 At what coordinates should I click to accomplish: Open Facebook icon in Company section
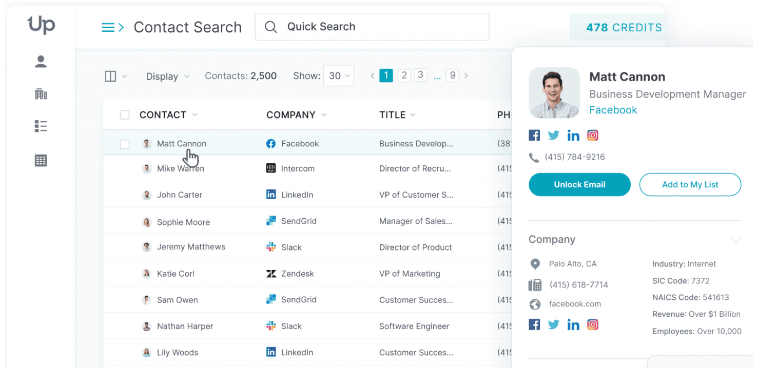pyautogui.click(x=535, y=324)
